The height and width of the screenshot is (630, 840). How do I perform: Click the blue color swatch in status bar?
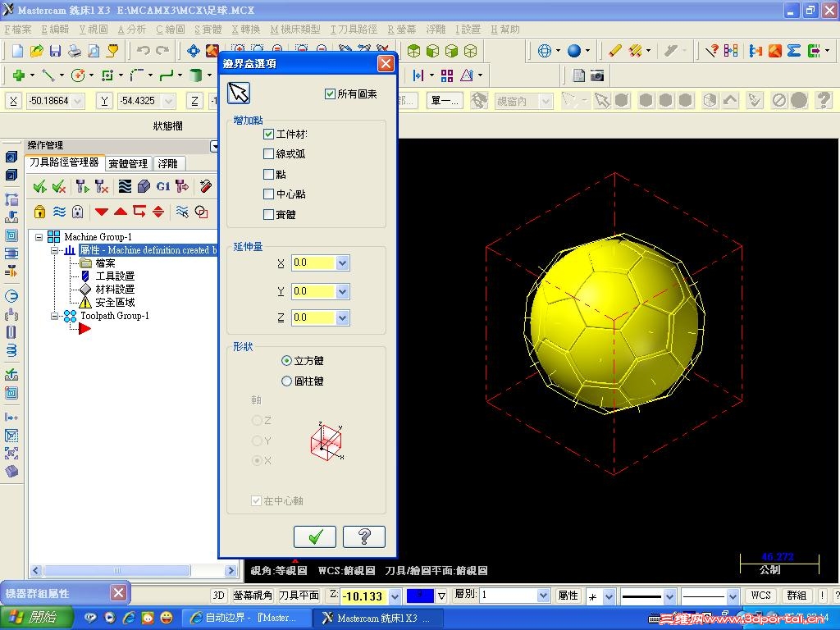420,596
